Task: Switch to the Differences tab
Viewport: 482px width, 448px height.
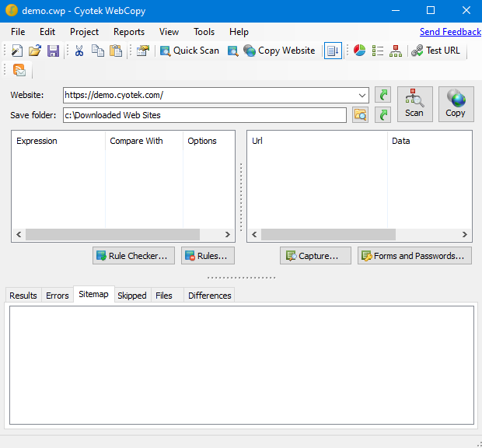Action: click(210, 296)
